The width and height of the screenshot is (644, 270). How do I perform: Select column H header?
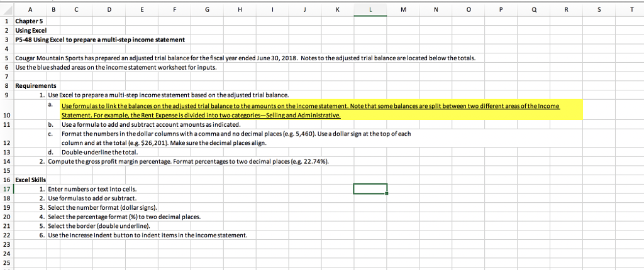(x=239, y=11)
